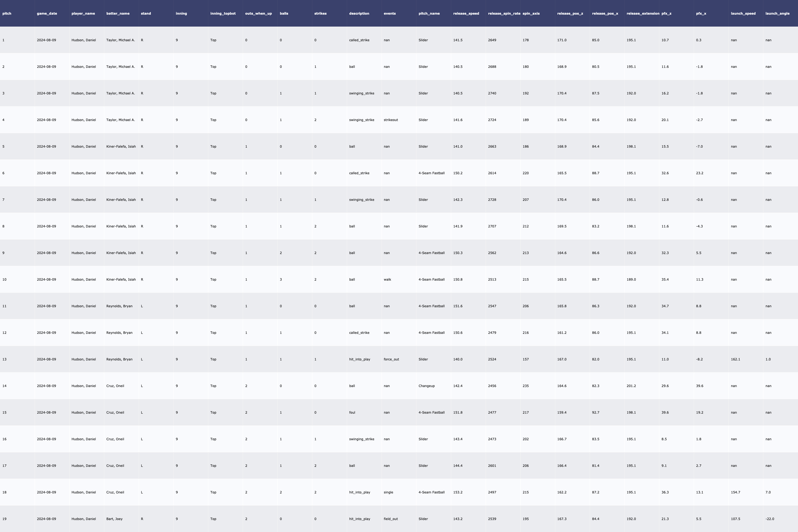Select the batter_name column header
This screenshot has height=532, width=798.
point(118,14)
